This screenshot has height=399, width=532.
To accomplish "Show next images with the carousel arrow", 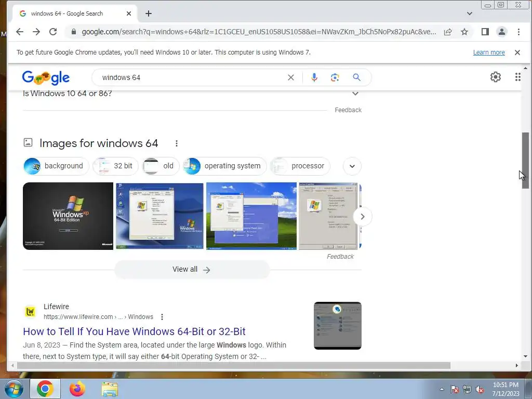I will [362, 217].
